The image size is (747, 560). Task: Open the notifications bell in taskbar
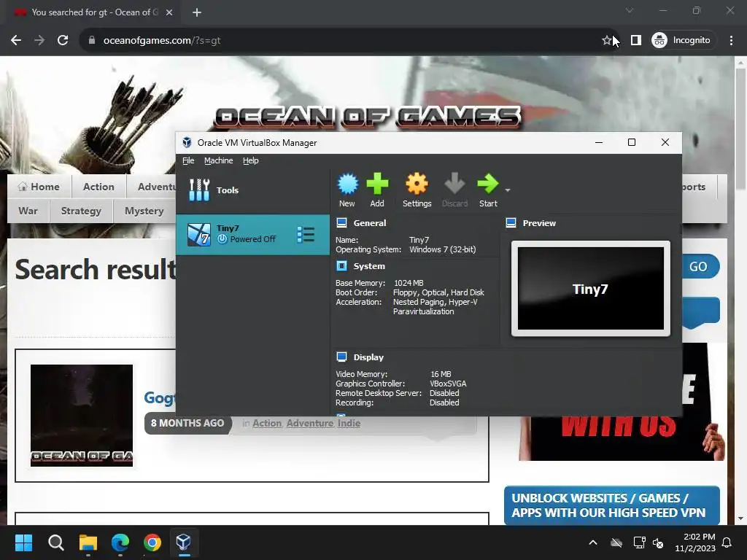(727, 542)
